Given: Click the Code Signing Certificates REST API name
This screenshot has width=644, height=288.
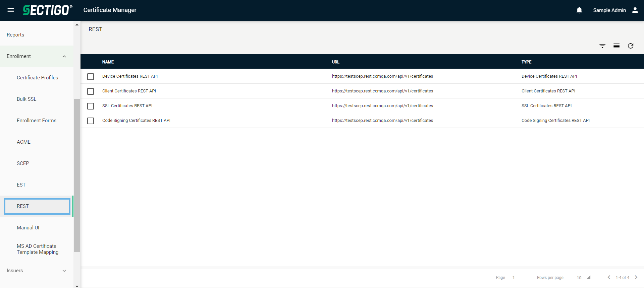Looking at the screenshot, I should point(136,121).
